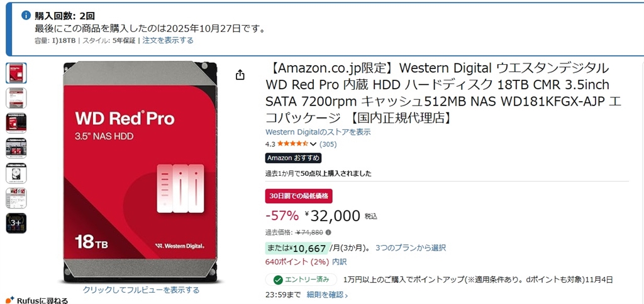Click the Amazon おすすめ badge

click(x=293, y=158)
